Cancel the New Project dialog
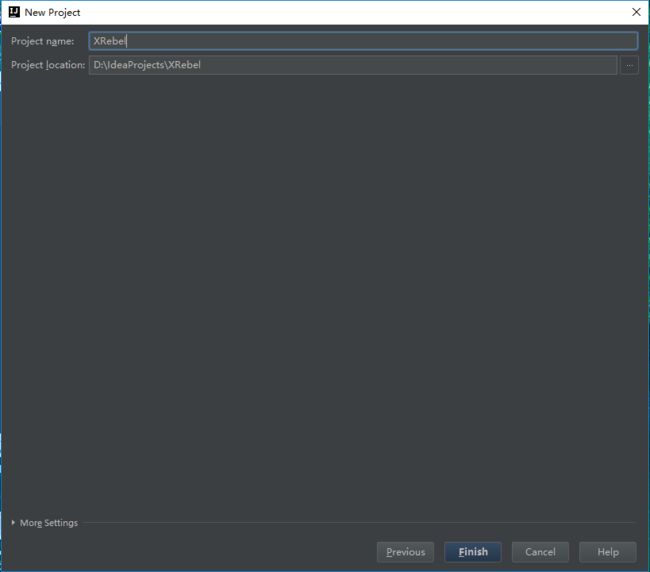The height and width of the screenshot is (572, 650). (540, 552)
